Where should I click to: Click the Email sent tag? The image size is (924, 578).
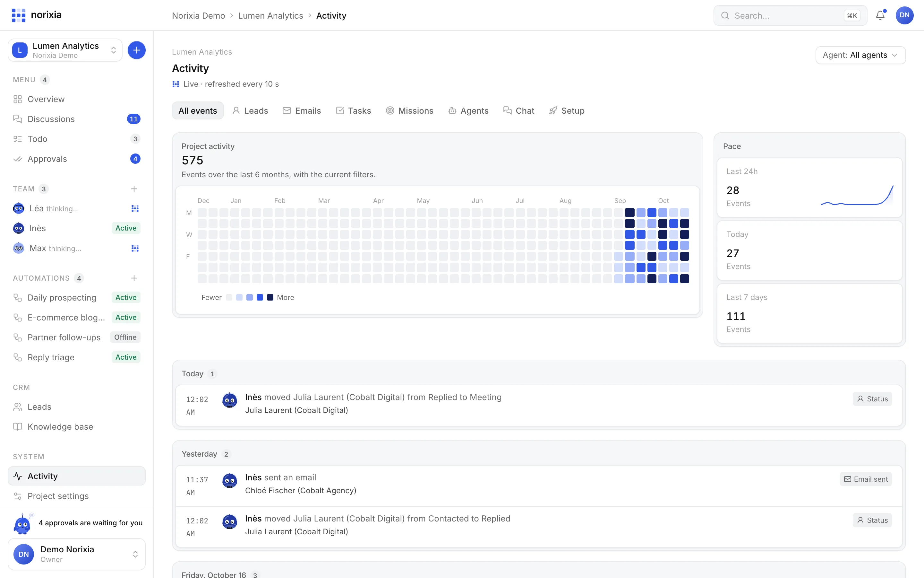click(x=866, y=479)
